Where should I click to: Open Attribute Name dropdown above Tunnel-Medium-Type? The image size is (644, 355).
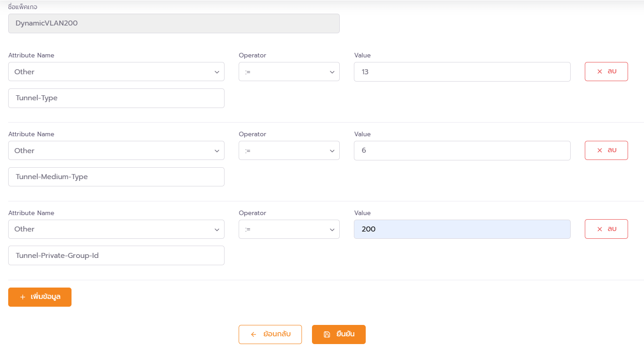point(116,150)
